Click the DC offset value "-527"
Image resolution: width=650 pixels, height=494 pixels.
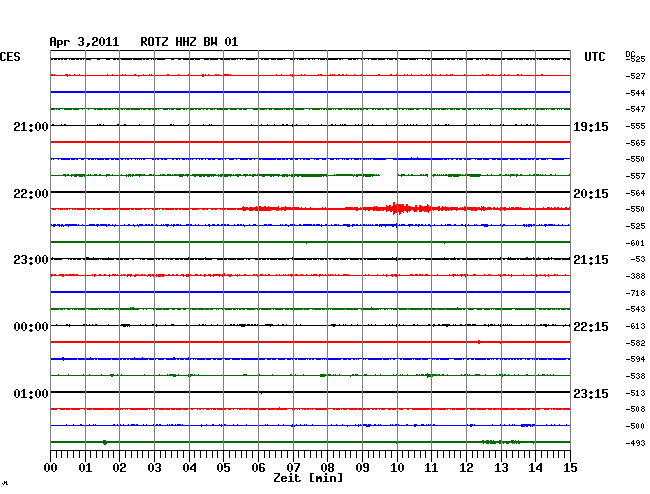click(x=635, y=76)
